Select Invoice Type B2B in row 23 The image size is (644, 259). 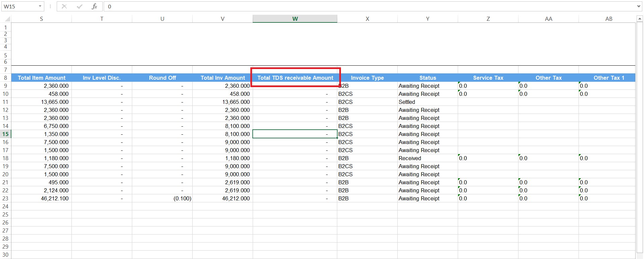(367, 198)
